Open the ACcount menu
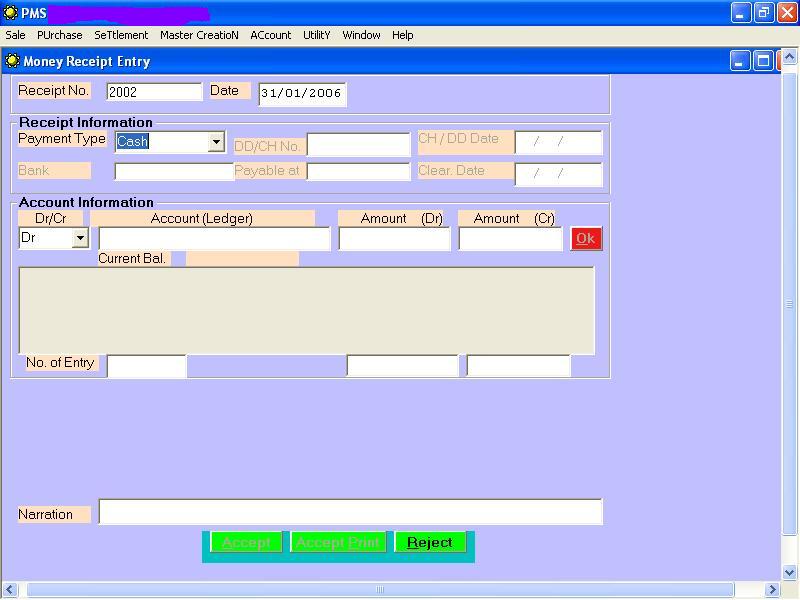This screenshot has height=600, width=800. [270, 35]
